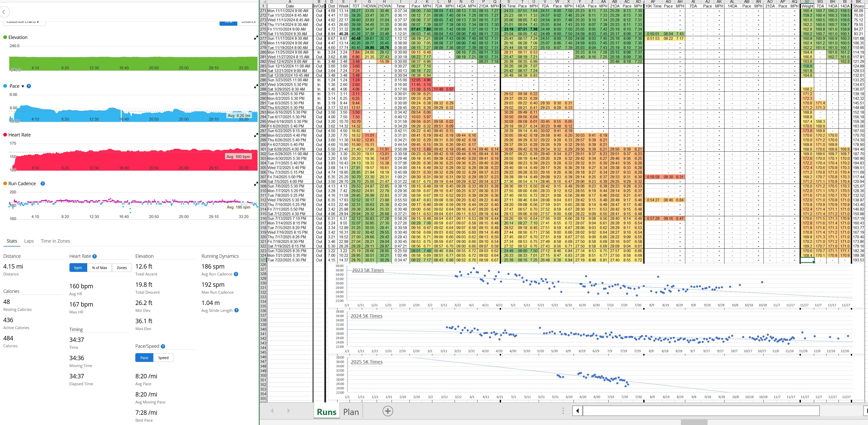Open the Time in Zones tab

pyautogui.click(x=55, y=241)
